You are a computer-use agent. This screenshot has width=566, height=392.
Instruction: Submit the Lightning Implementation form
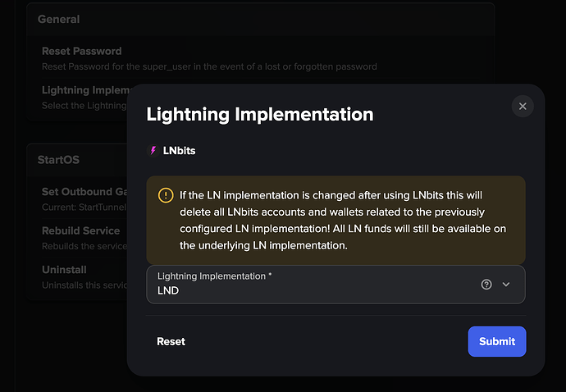tap(497, 341)
